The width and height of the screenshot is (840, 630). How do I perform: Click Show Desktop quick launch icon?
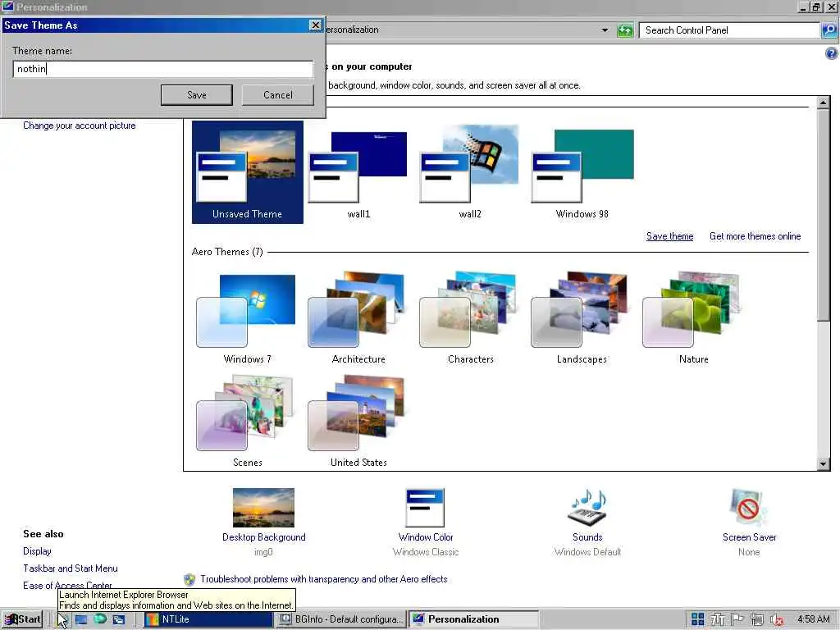click(81, 620)
